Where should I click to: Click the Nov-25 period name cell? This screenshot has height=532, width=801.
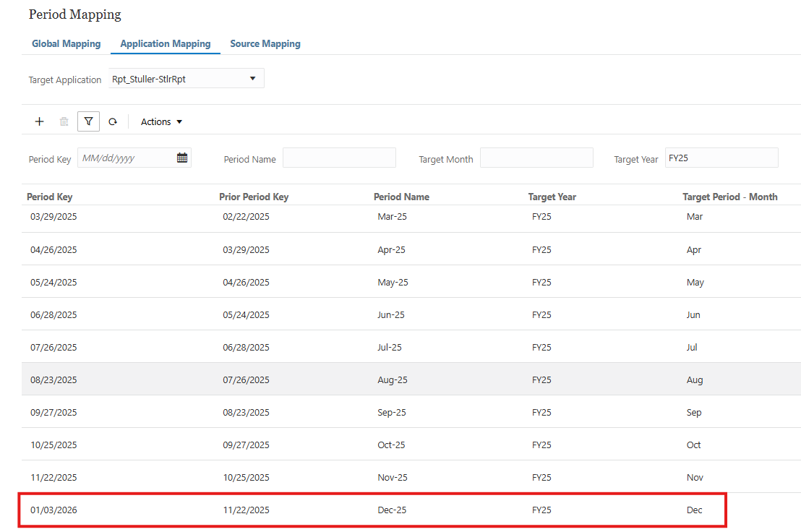(x=393, y=477)
